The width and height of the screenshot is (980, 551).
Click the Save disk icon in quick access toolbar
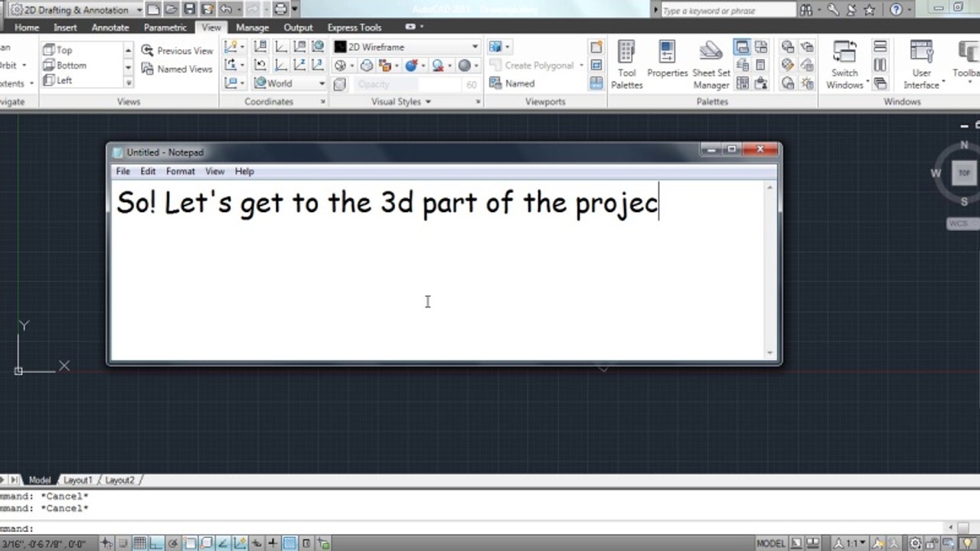coord(190,10)
